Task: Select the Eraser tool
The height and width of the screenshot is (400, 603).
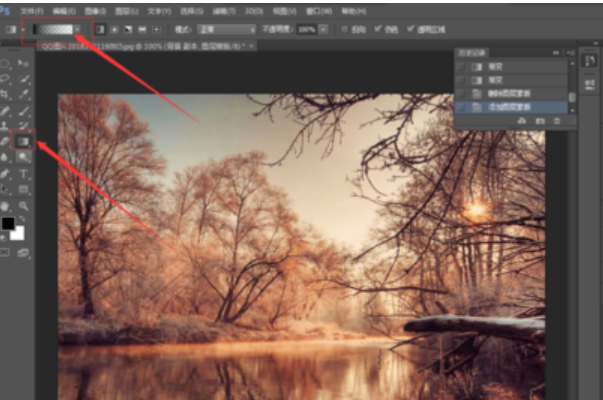Action: tap(5, 141)
